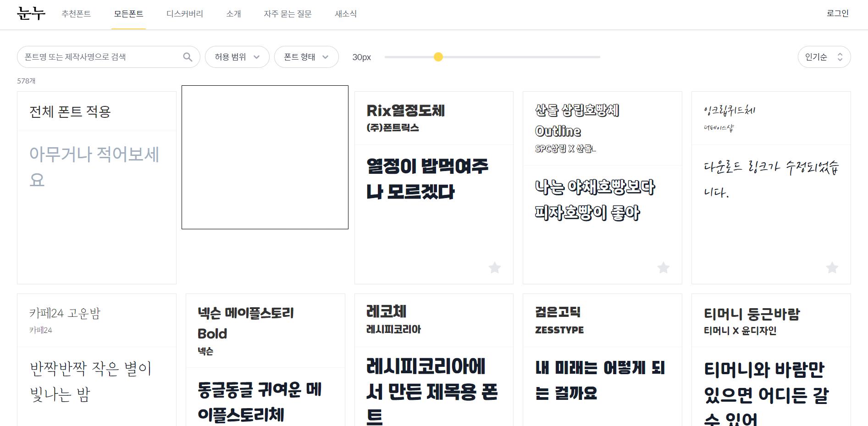Open the 소개 page
868x426 pixels.
tap(233, 14)
